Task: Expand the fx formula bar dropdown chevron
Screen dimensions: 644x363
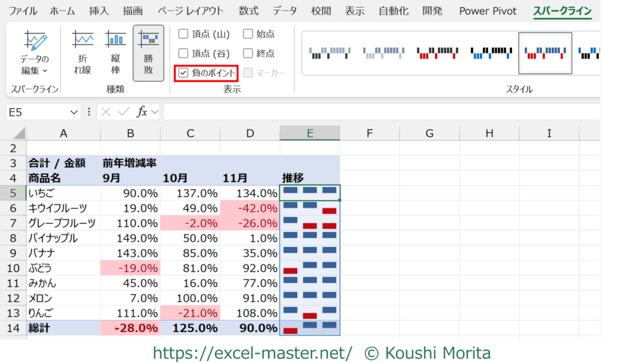Action: click(x=155, y=112)
